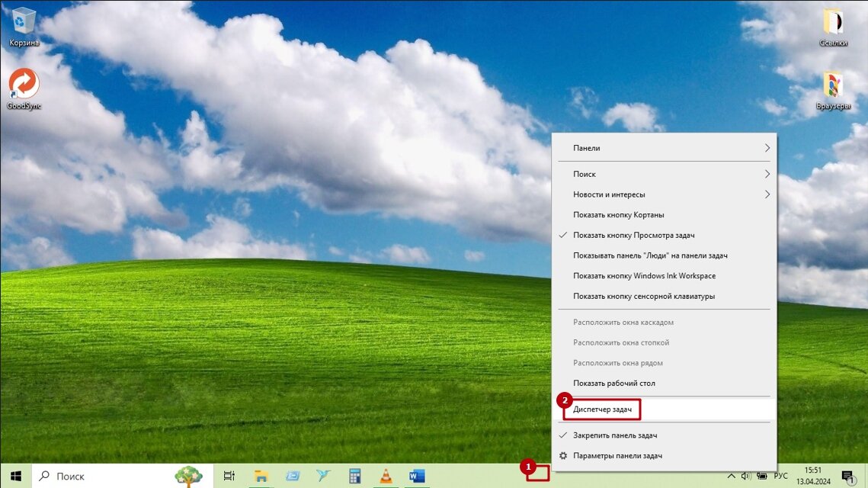Open Task View from the taskbar
Viewport: 868px width, 488px height.
229,476
